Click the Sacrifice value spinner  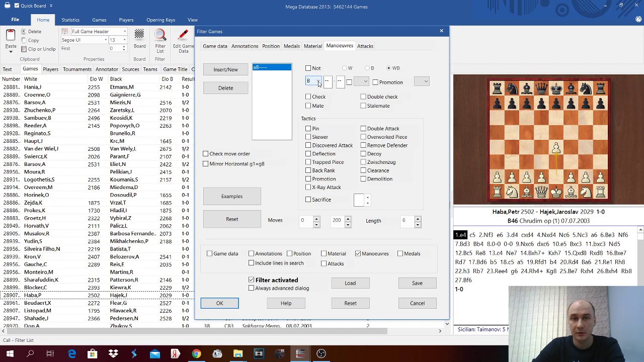coord(367,200)
